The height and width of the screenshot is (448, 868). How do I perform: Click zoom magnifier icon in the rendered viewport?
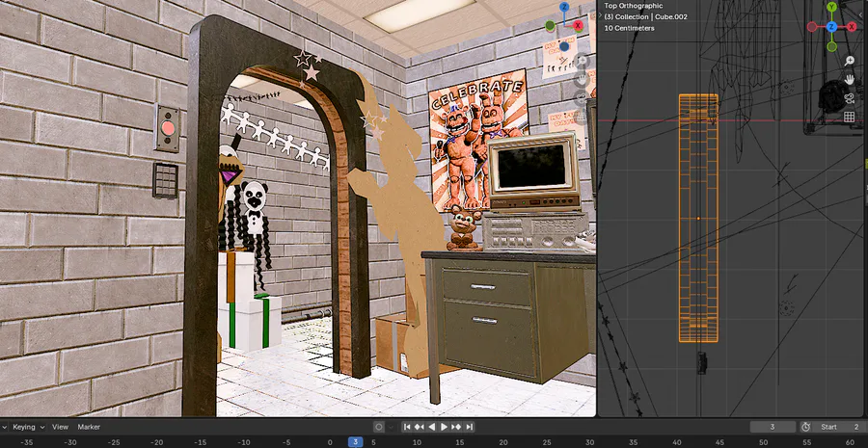[582, 61]
